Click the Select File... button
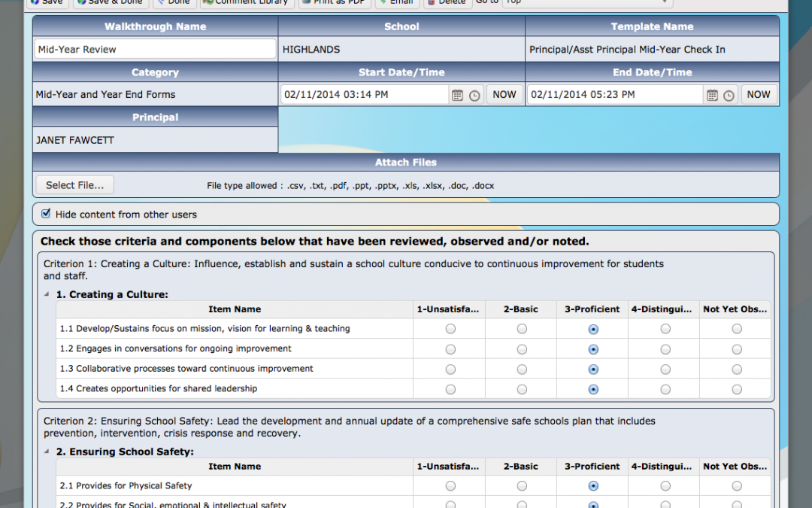 (x=74, y=185)
